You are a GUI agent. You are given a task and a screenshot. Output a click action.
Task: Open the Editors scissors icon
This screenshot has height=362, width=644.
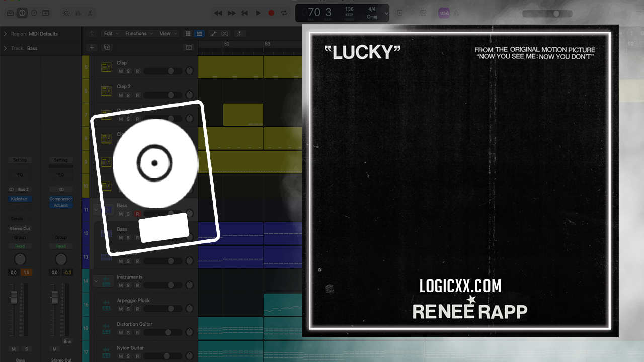click(x=90, y=13)
